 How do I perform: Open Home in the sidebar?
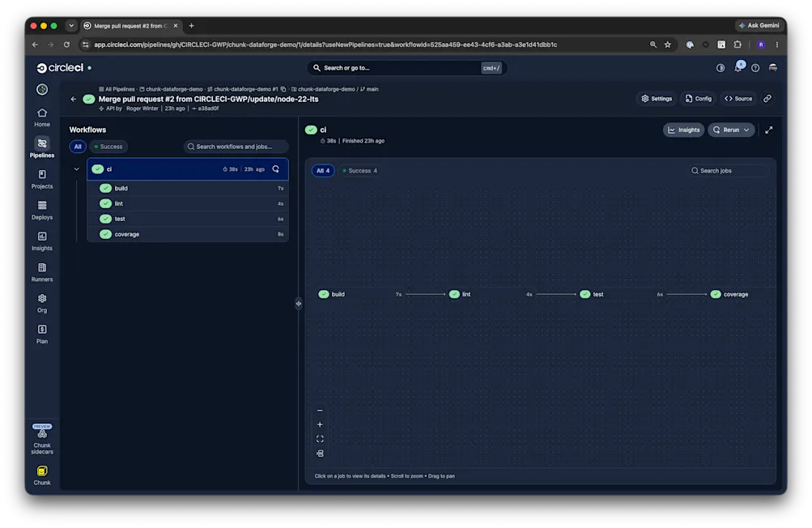(42, 117)
